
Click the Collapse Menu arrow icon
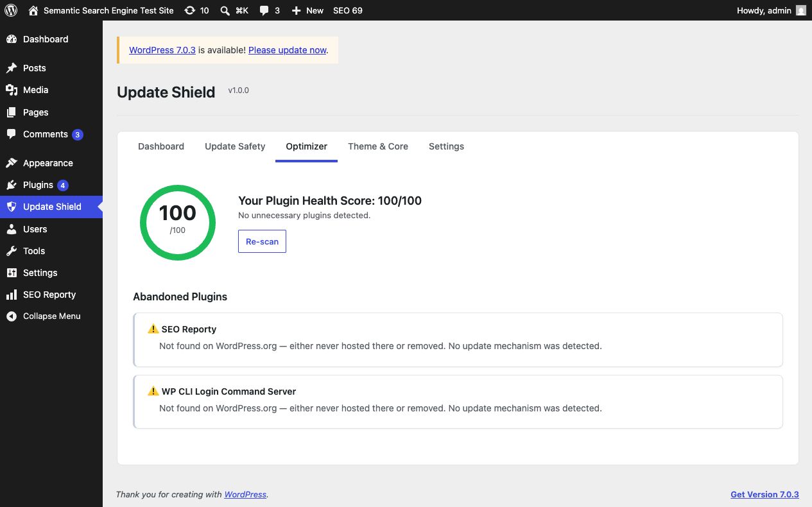tap(12, 316)
